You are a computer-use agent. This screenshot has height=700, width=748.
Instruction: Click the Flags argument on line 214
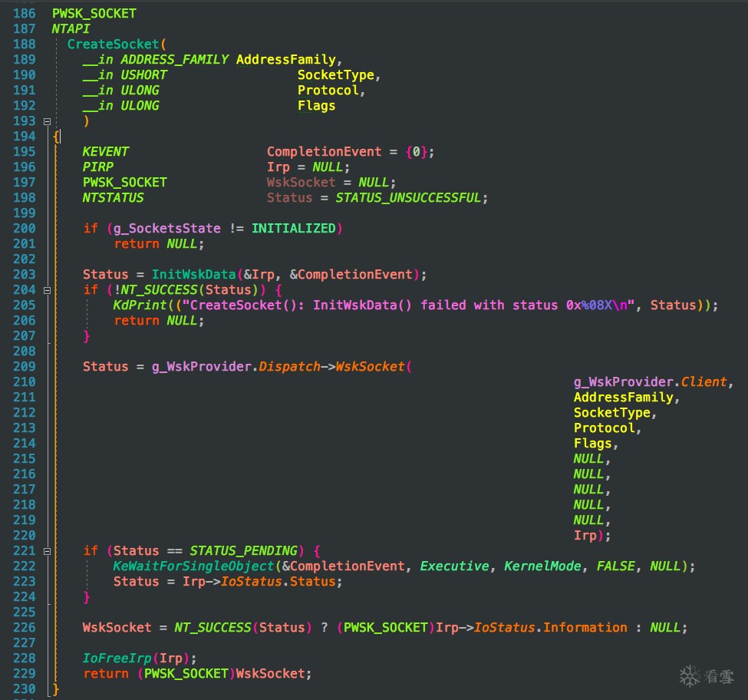click(592, 444)
